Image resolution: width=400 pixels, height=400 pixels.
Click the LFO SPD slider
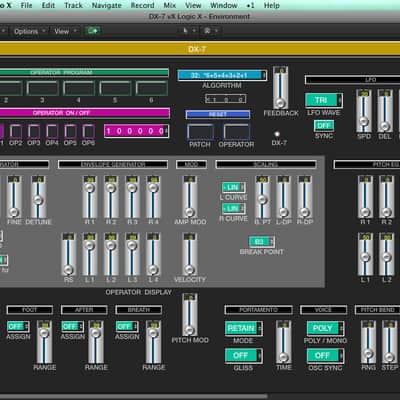coord(364,111)
